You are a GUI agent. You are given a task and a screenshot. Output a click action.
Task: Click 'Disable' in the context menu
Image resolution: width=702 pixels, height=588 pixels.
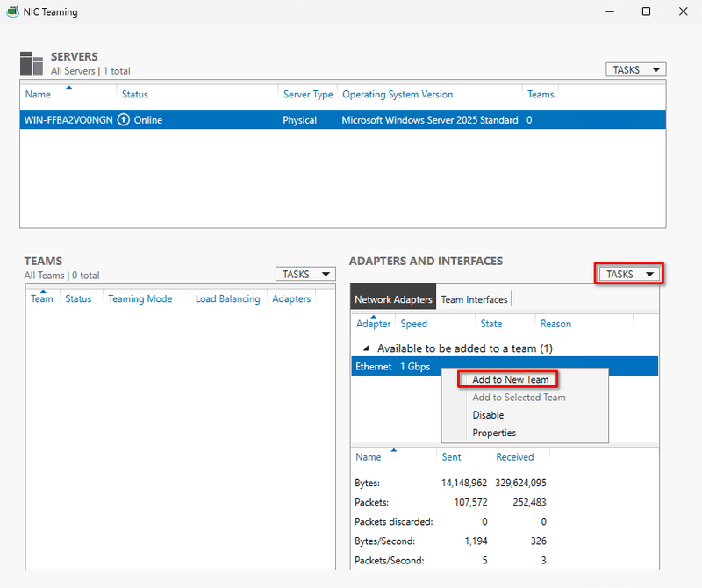[x=487, y=414]
